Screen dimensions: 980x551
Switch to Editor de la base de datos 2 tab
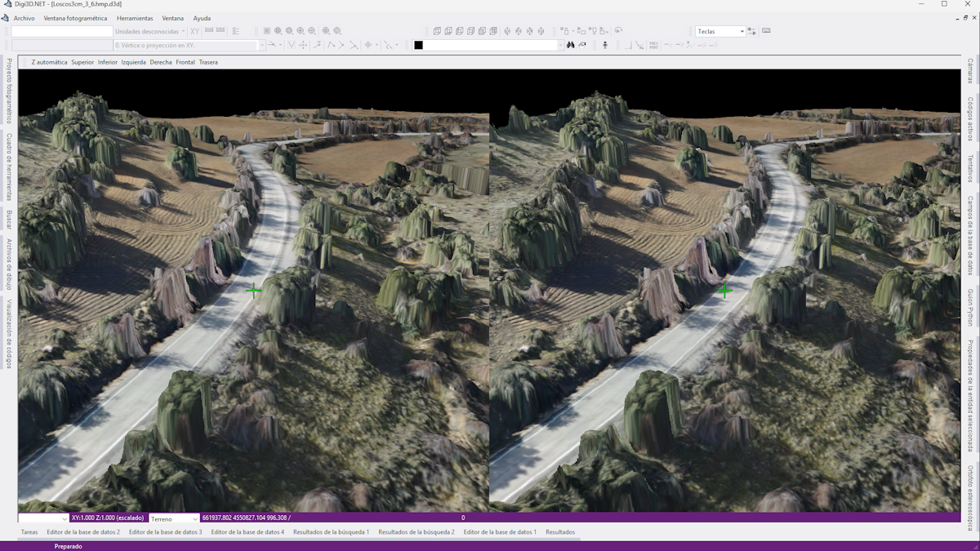tap(83, 532)
